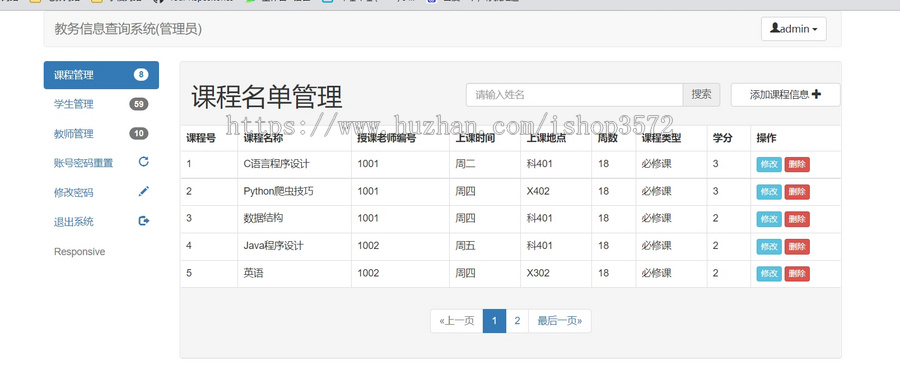Click 删除 for 英语 row
Viewport: 900px width, 383px height.
click(x=797, y=274)
